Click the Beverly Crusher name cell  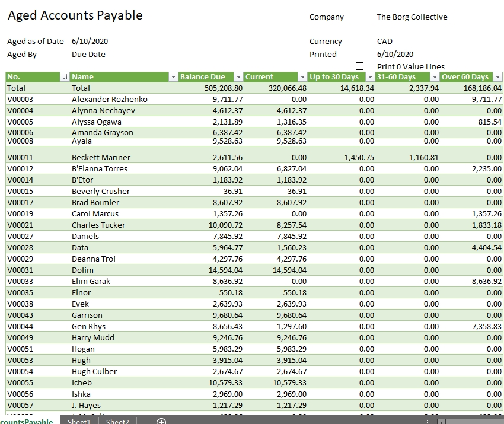pos(101,192)
